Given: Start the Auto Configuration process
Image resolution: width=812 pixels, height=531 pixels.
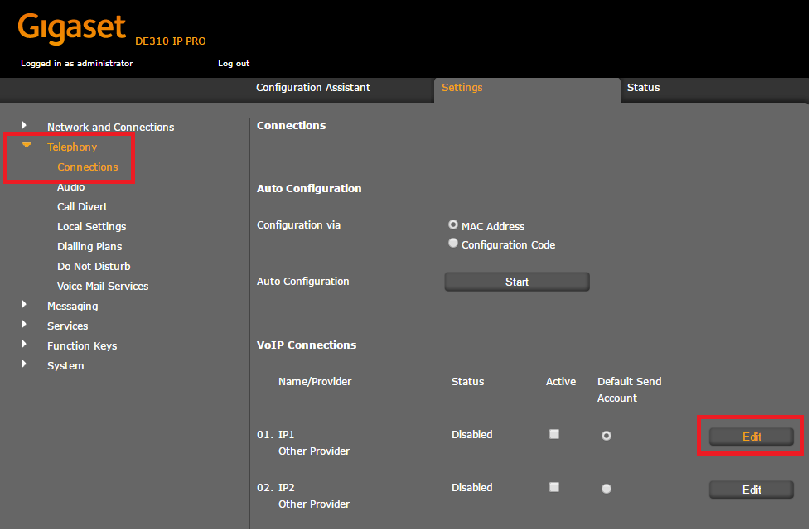Looking at the screenshot, I should [x=516, y=281].
